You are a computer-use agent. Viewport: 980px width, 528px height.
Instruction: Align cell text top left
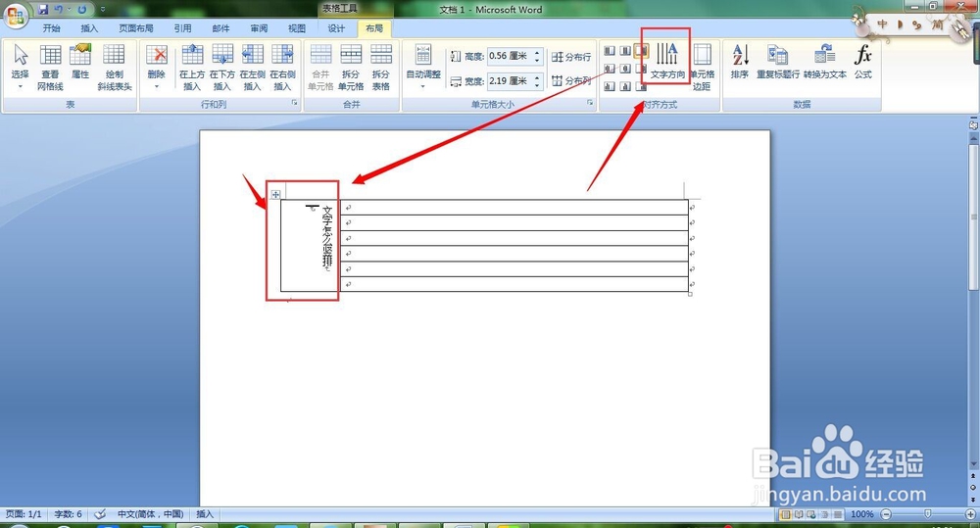[610, 51]
